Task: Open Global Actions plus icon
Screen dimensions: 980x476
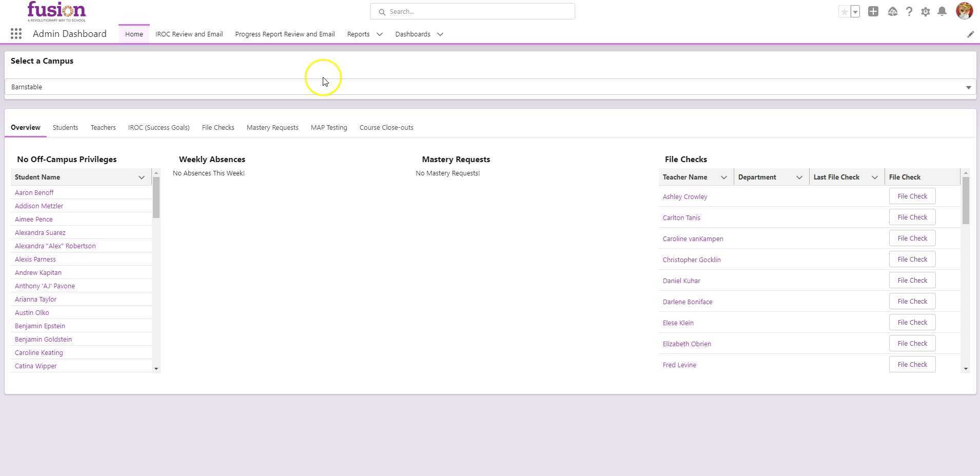Action: click(x=873, y=11)
